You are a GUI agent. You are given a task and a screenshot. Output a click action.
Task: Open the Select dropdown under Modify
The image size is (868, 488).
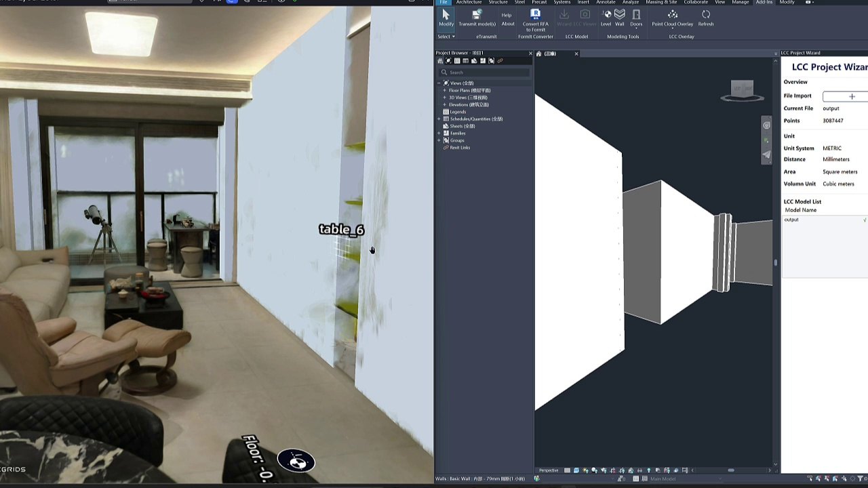tap(446, 37)
